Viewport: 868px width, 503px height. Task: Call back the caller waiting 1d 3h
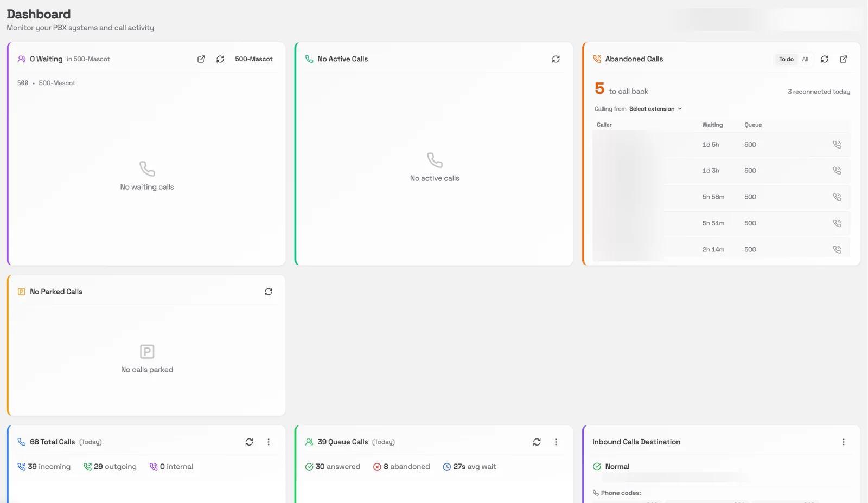point(837,171)
